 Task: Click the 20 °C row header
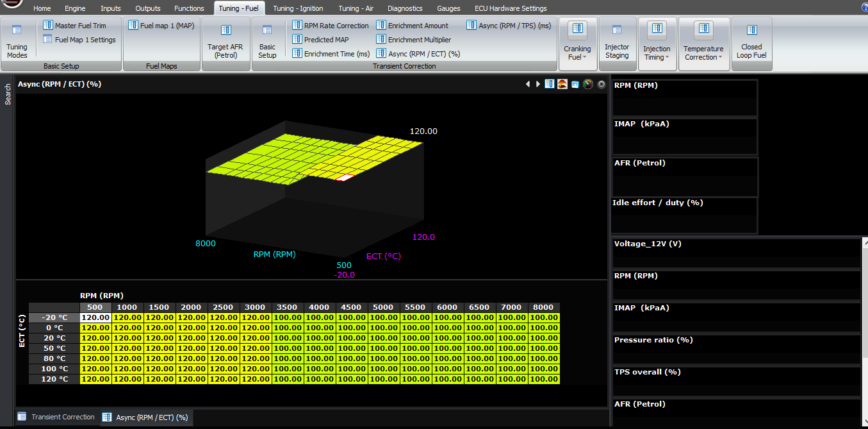[54, 338]
